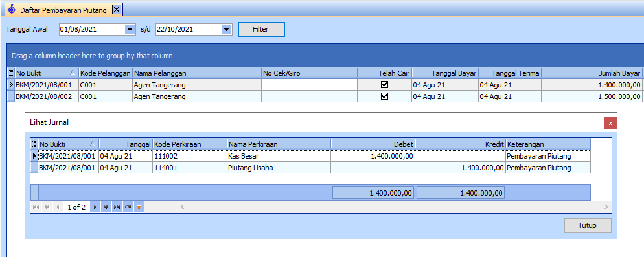Click the refresh arrow in journal navigator
The width and height of the screenshot is (644, 257).
128,207
